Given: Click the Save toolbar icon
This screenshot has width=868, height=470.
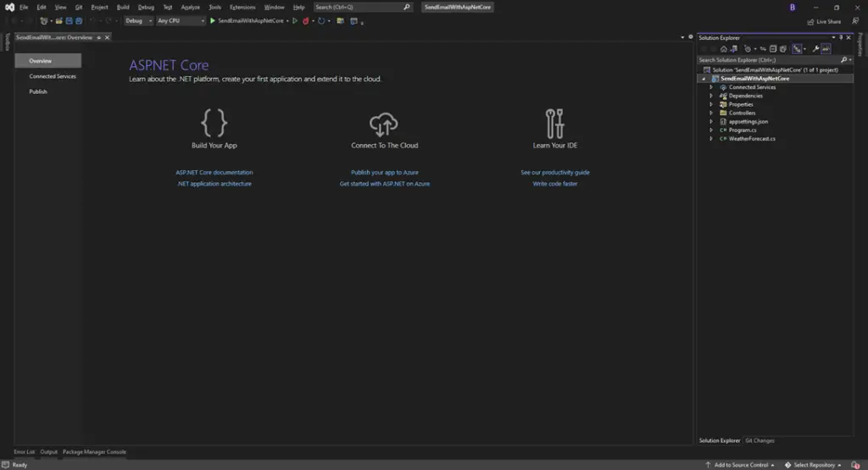Looking at the screenshot, I should point(70,21).
